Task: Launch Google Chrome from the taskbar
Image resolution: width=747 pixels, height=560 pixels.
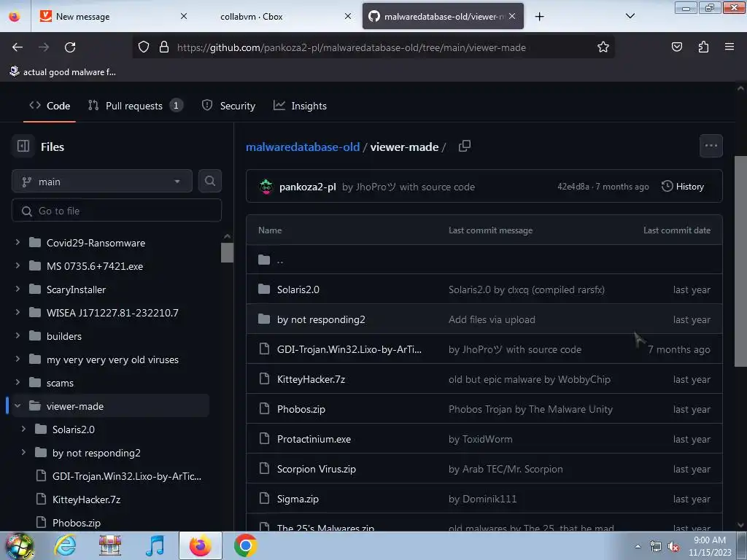Action: pos(246,545)
